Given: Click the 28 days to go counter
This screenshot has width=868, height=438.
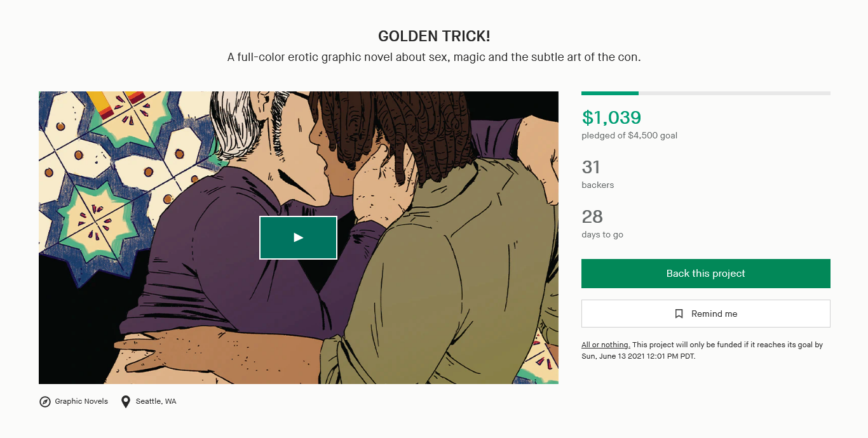Looking at the screenshot, I should tap(592, 216).
